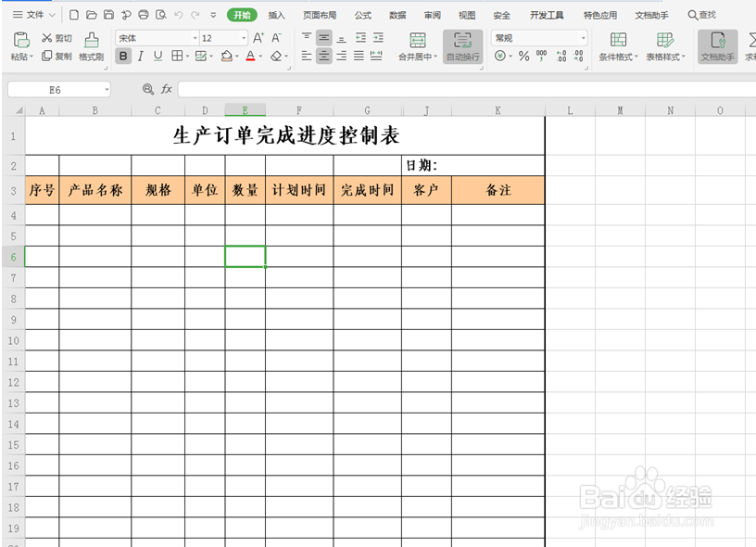Toggle align text left
This screenshot has height=547, width=756.
tap(307, 56)
